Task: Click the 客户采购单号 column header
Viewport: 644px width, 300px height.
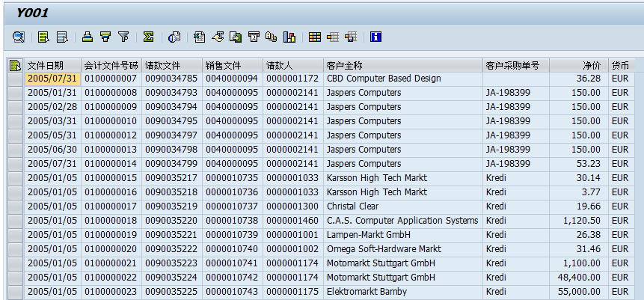Action: (516, 65)
